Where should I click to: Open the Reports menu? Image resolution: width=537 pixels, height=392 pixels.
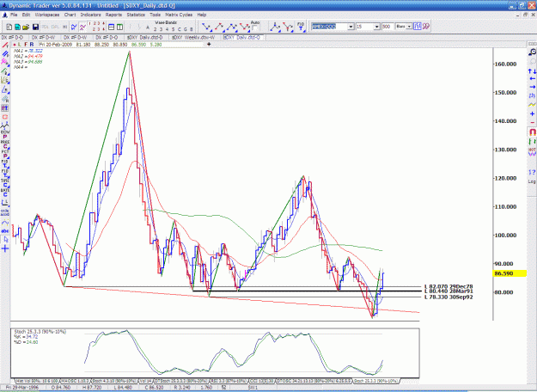click(113, 15)
